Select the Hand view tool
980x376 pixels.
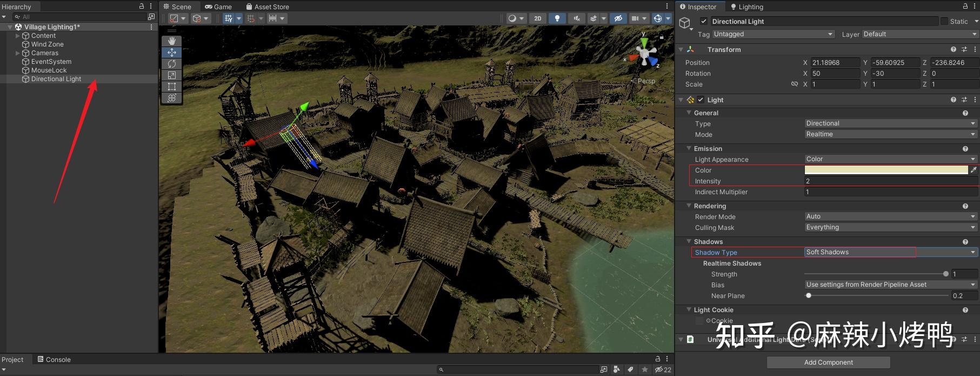[172, 41]
